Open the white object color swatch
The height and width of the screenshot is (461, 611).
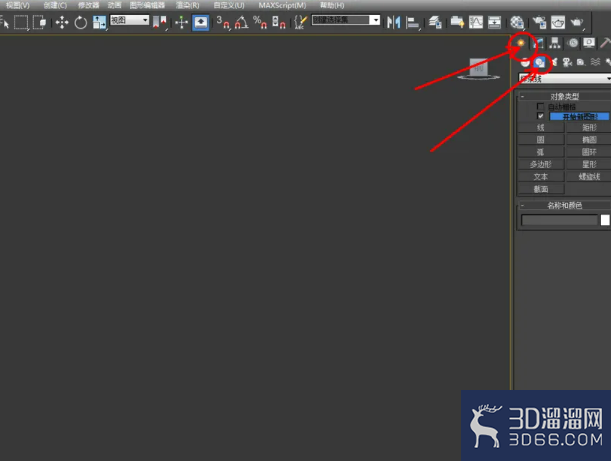pyautogui.click(x=605, y=220)
